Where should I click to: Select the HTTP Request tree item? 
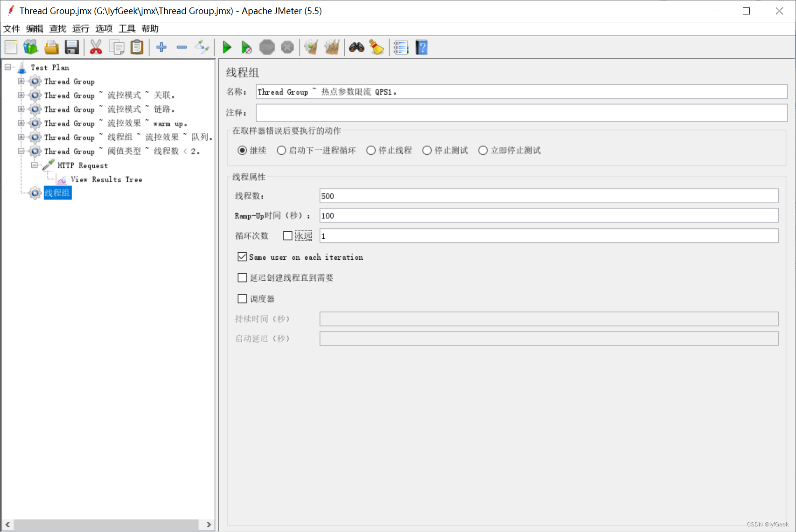(x=83, y=166)
